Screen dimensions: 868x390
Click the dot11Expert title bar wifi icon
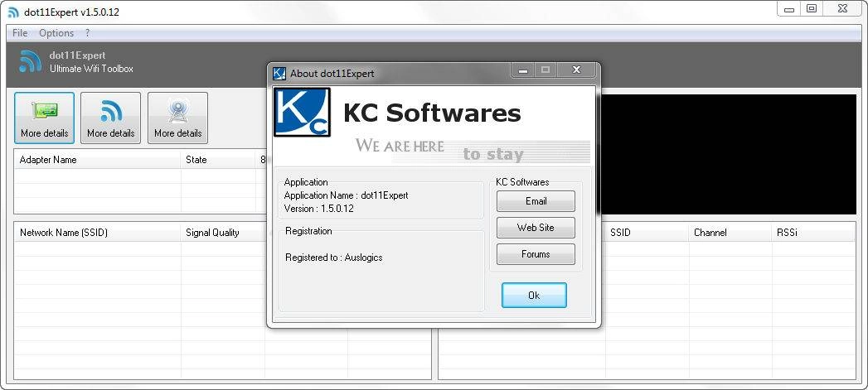[x=13, y=12]
